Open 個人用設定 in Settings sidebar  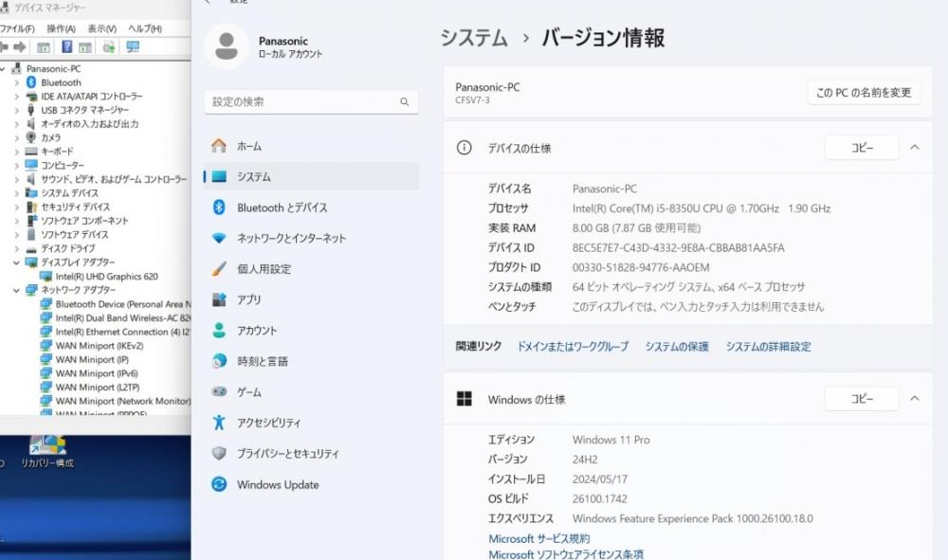(x=311, y=269)
